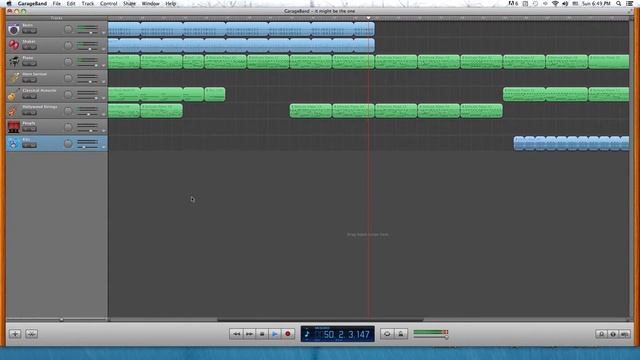Solo the Classical Acoustic track
The height and width of the screenshot is (360, 640).
click(33, 96)
